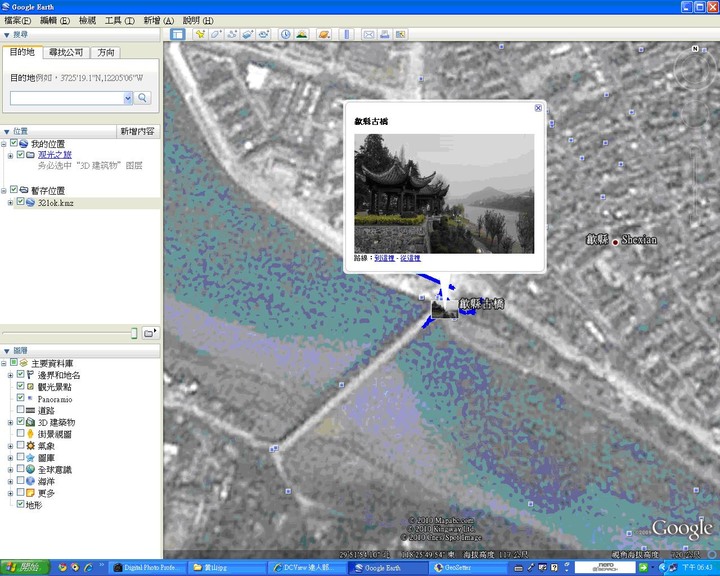Click the 主要資料庫 layers stack icon
The image size is (720, 576).
click(23, 363)
